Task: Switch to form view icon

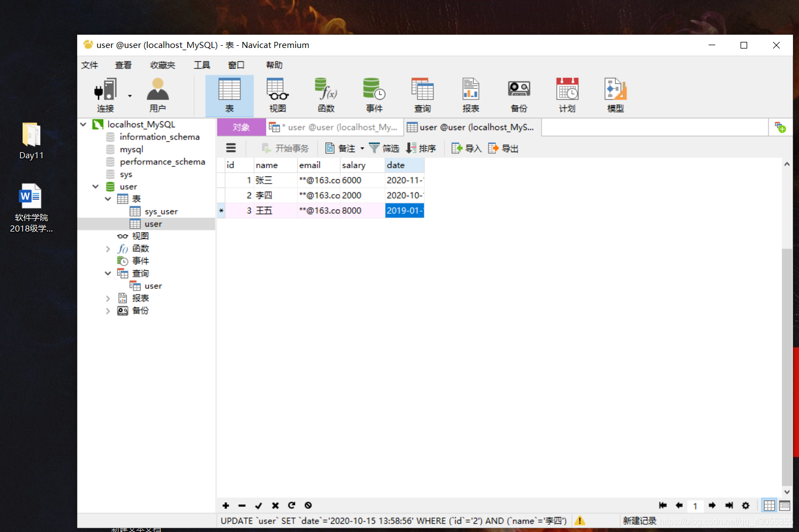Action: [x=785, y=506]
